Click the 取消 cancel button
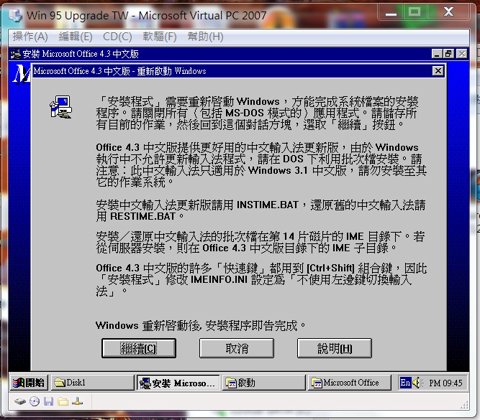 click(237, 348)
